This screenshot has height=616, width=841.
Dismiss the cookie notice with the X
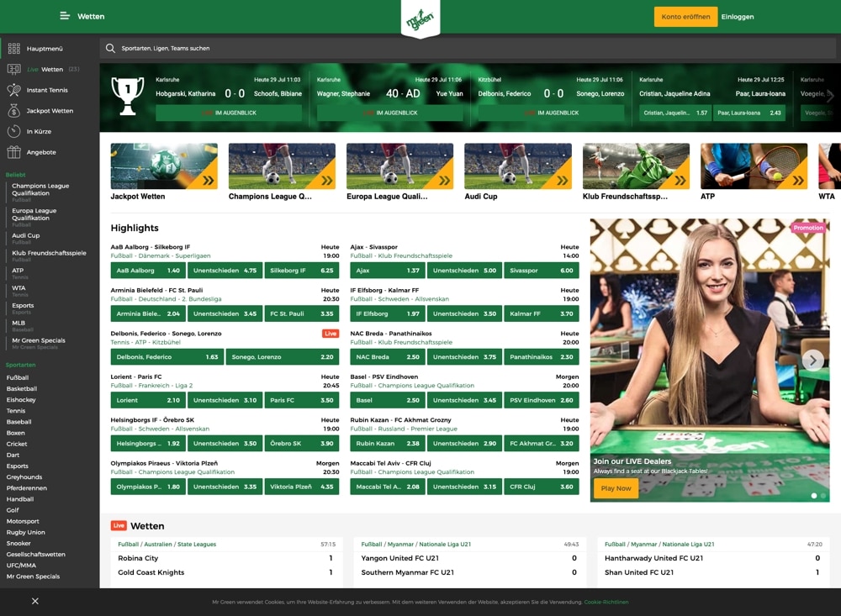click(x=34, y=601)
